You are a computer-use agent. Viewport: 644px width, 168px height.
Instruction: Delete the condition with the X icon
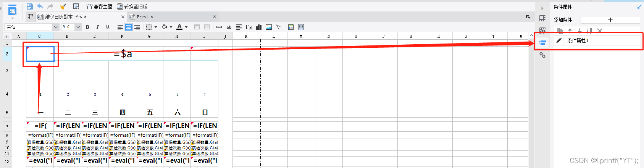[600, 31]
